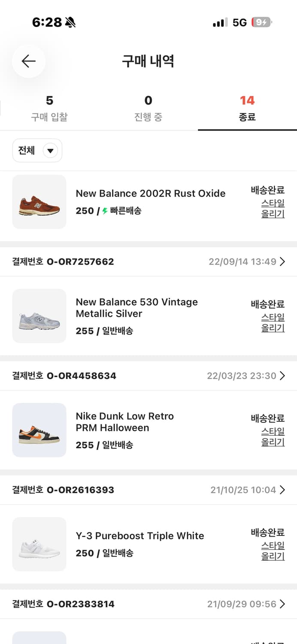Expand details for order O-OR4458634
Viewport: 297px width, 644px height.
tap(283, 376)
